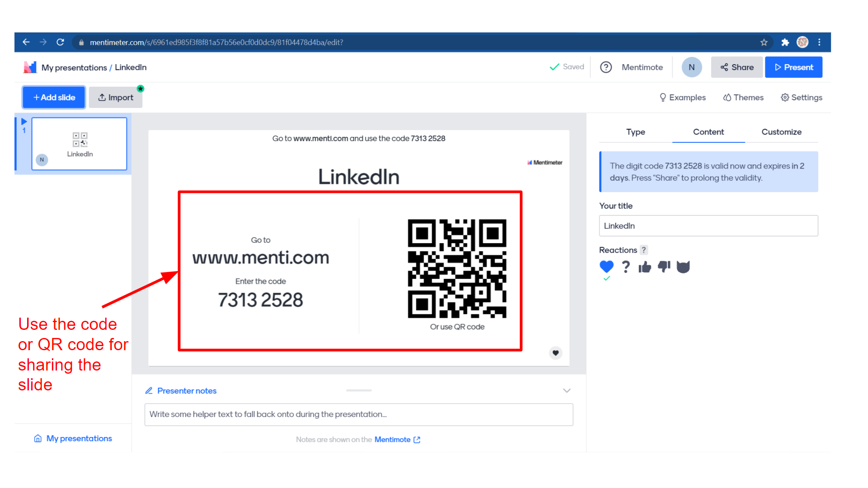Click the help question mark icon
Viewport: 868px width, 488px height.
606,67
